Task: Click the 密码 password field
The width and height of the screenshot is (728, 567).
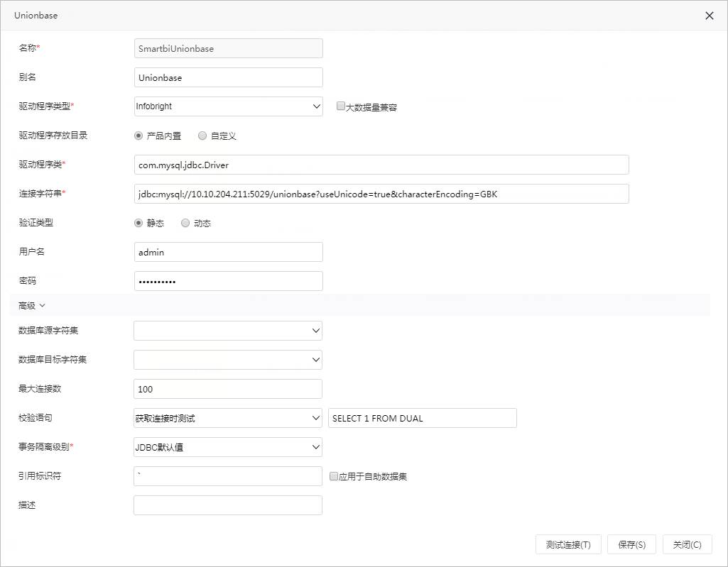Action: coord(229,281)
